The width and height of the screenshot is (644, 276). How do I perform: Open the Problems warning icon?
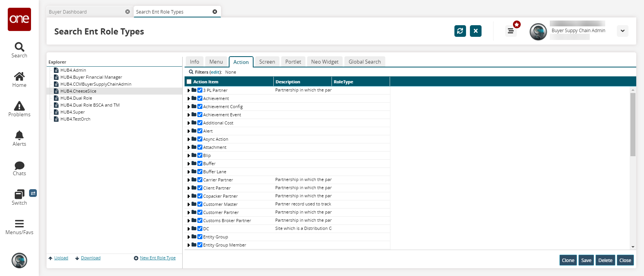[19, 106]
